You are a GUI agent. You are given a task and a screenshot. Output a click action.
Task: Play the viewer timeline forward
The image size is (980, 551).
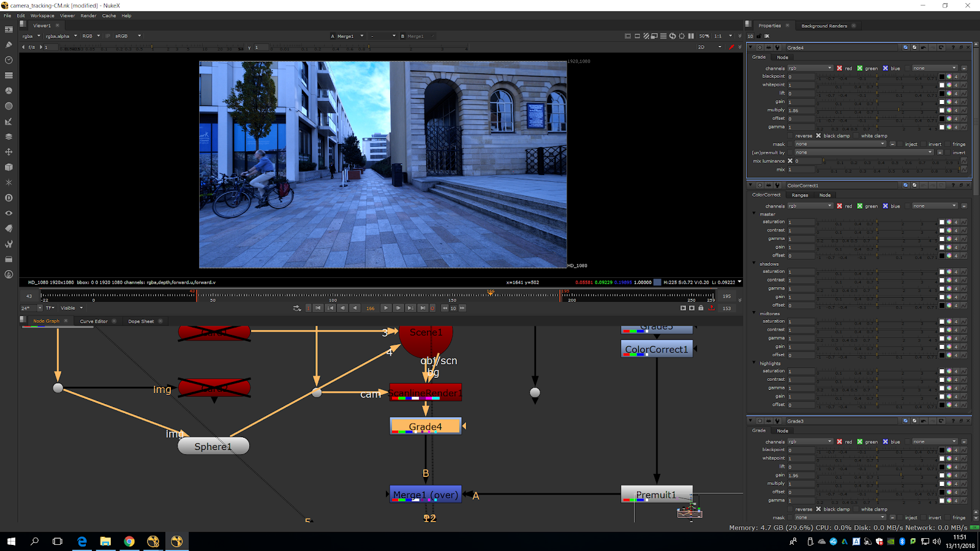click(385, 308)
